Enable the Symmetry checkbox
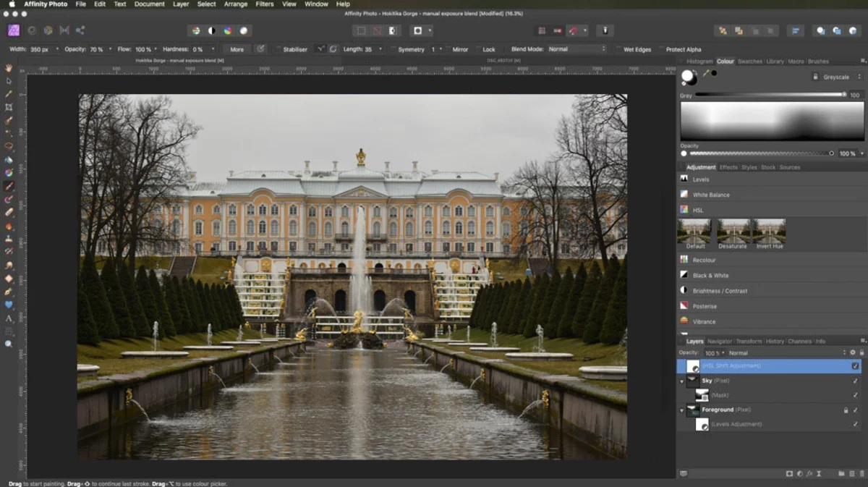The image size is (868, 487). point(393,49)
